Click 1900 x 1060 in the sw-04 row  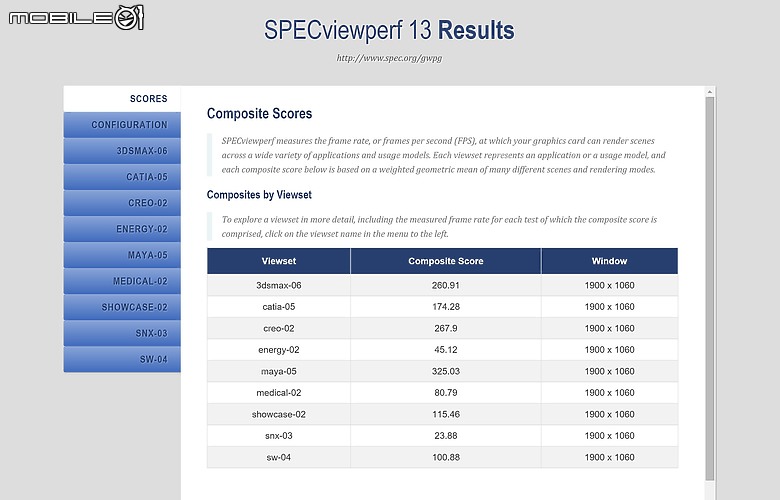[609, 457]
